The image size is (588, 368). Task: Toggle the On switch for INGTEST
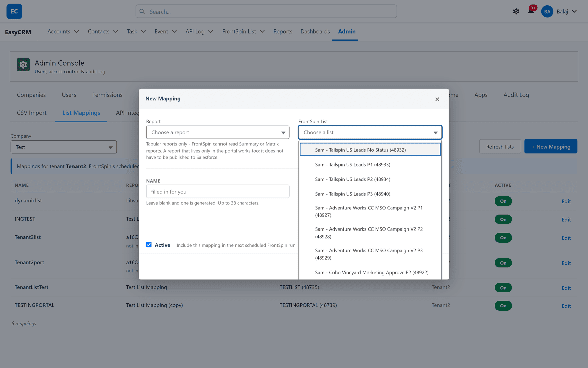click(503, 219)
